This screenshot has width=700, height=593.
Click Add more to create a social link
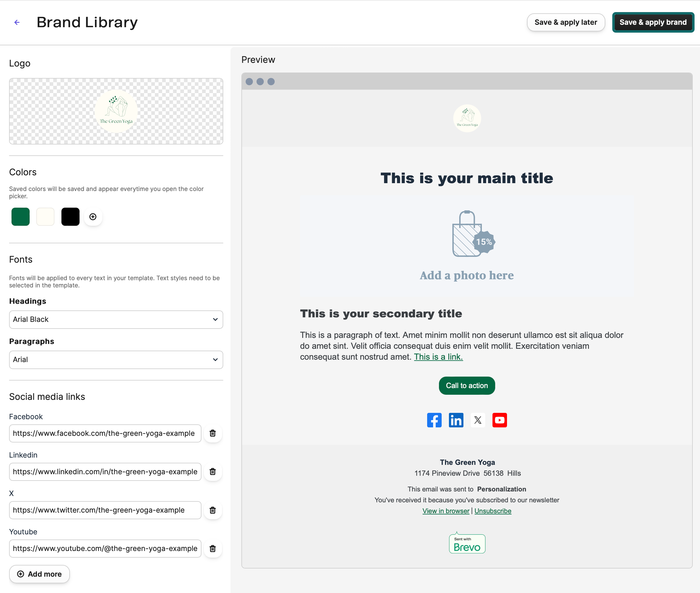[x=39, y=574]
